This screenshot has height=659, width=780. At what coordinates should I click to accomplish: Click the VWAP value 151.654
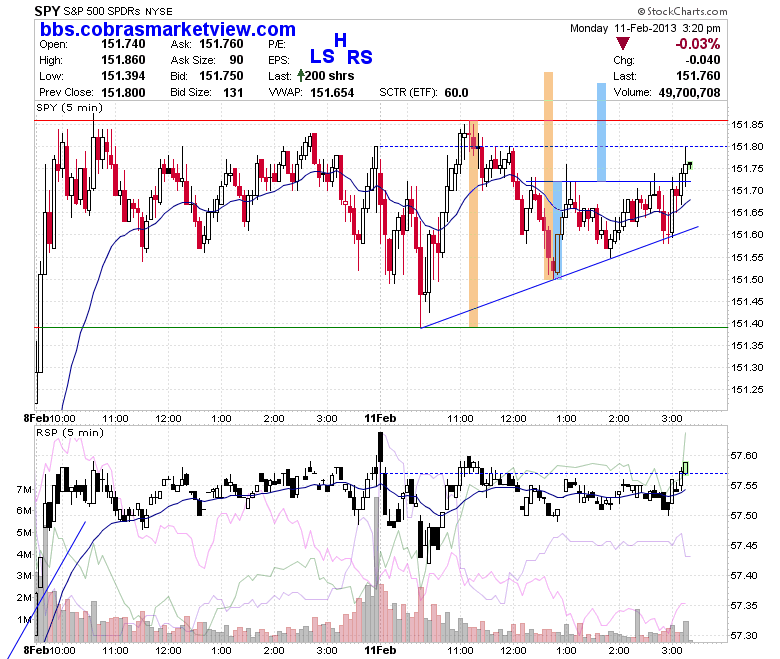[x=332, y=93]
